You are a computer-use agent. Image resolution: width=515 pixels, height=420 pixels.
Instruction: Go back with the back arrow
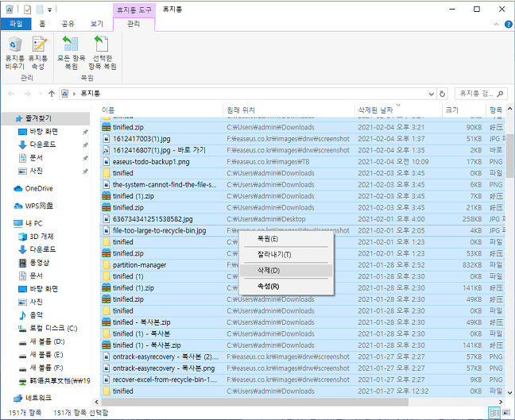point(11,94)
